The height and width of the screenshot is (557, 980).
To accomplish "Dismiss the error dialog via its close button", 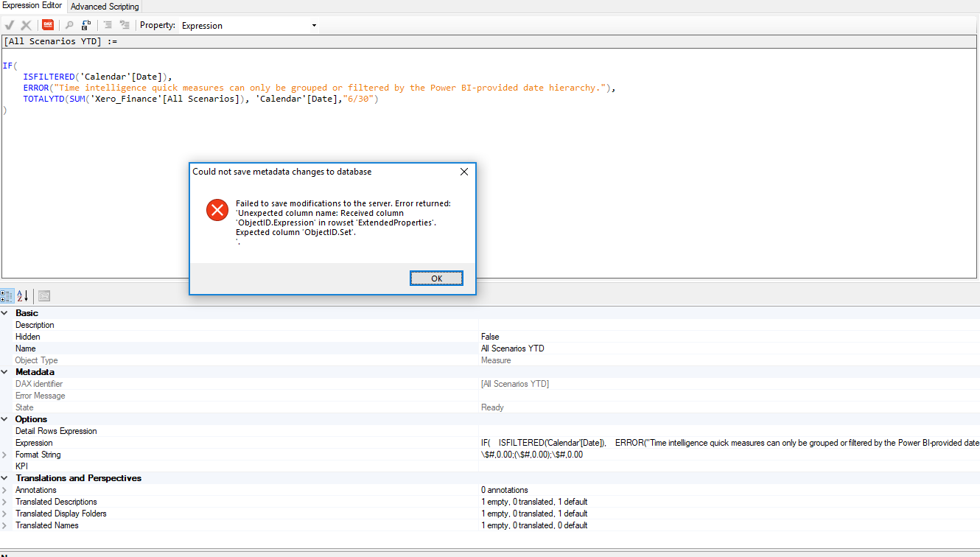I will point(464,172).
